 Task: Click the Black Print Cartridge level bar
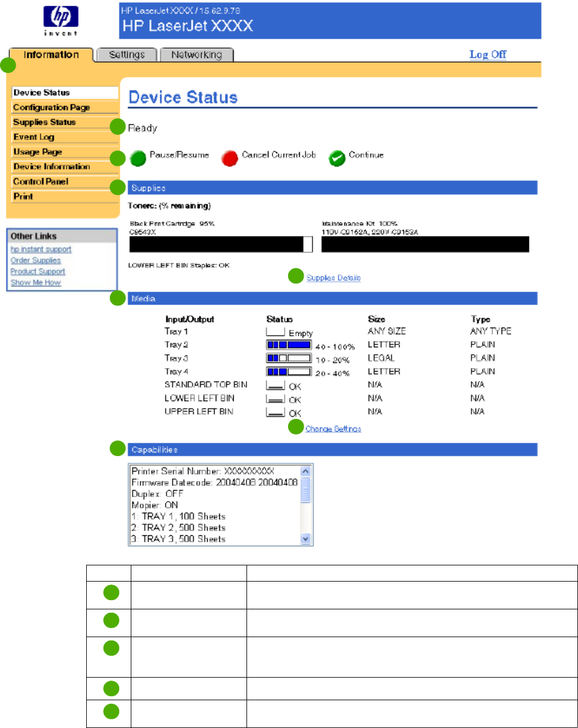click(221, 245)
